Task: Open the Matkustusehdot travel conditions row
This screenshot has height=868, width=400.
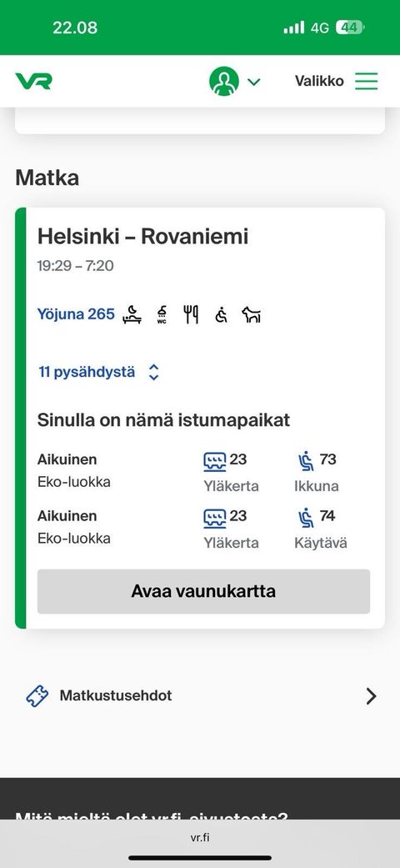Action: coord(200,696)
